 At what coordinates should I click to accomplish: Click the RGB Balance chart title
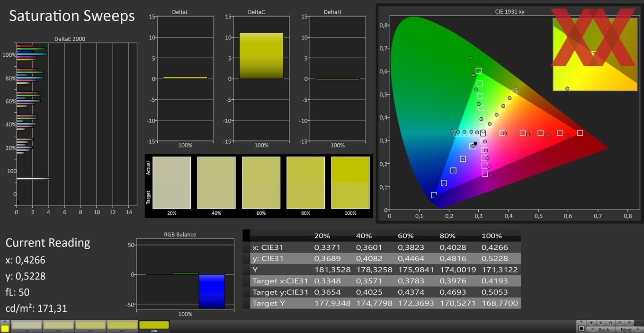180,234
